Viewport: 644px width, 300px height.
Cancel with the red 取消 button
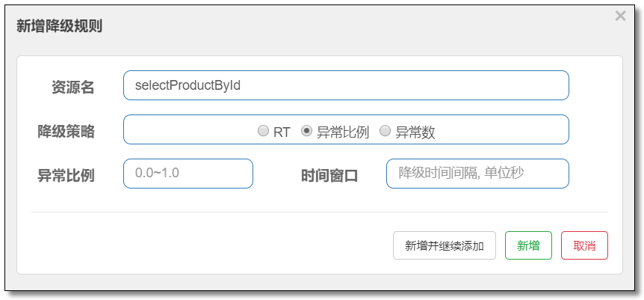[x=584, y=245]
